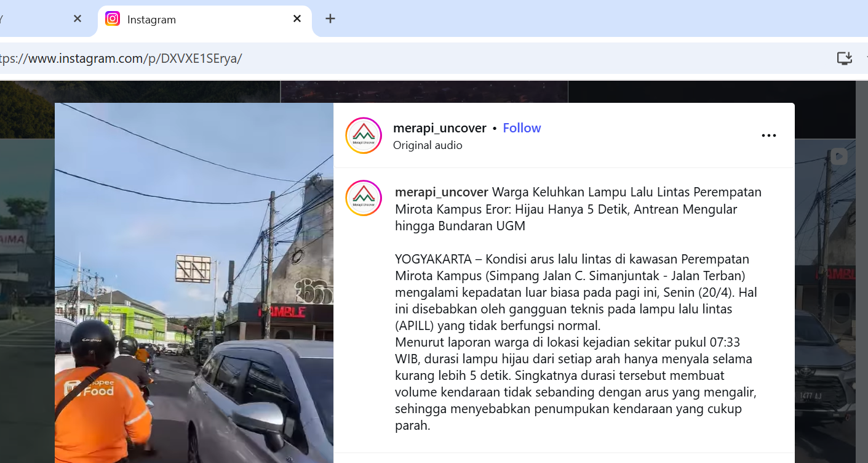Open the background post on the right edge
Viewport: 868px width, 463px height.
(830, 296)
